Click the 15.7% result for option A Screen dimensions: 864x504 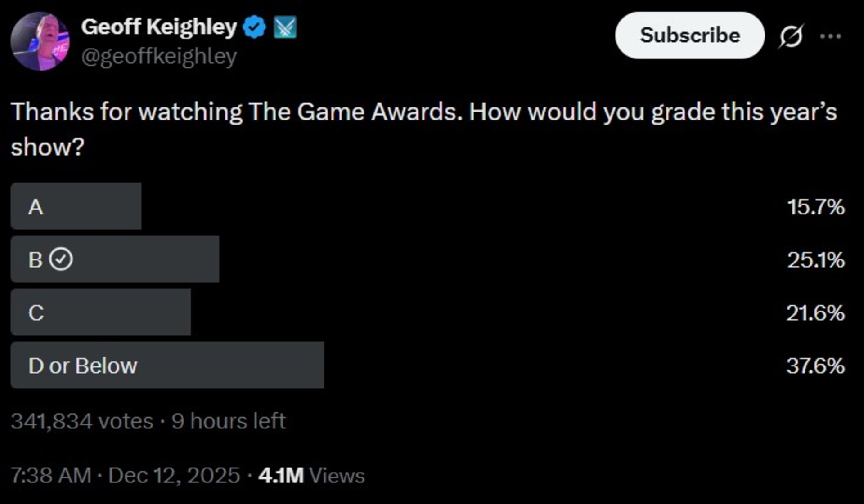tap(815, 207)
